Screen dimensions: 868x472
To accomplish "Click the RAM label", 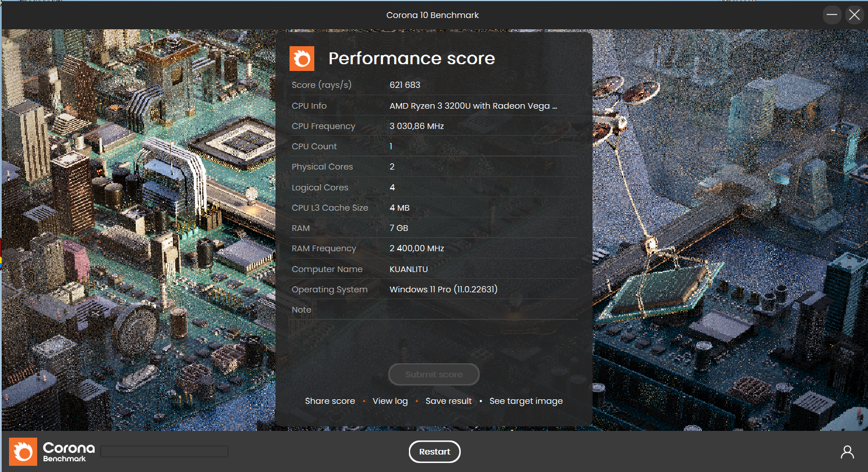I will (301, 228).
